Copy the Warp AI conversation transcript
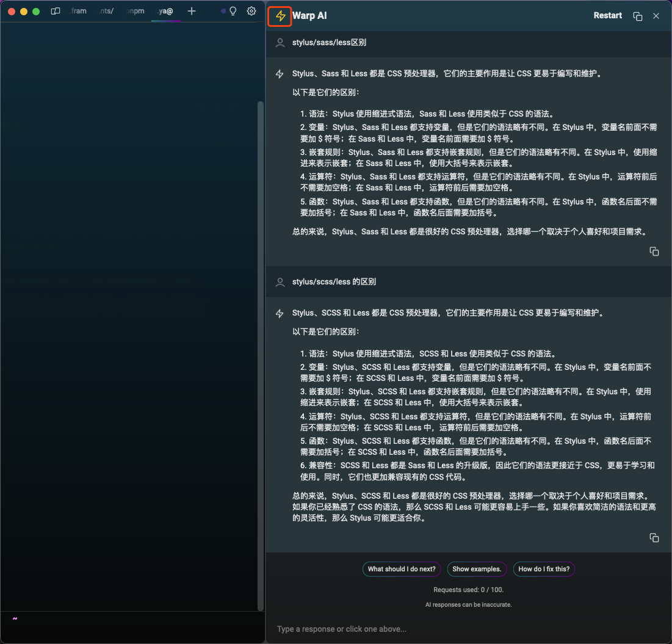This screenshot has width=672, height=644. [638, 16]
